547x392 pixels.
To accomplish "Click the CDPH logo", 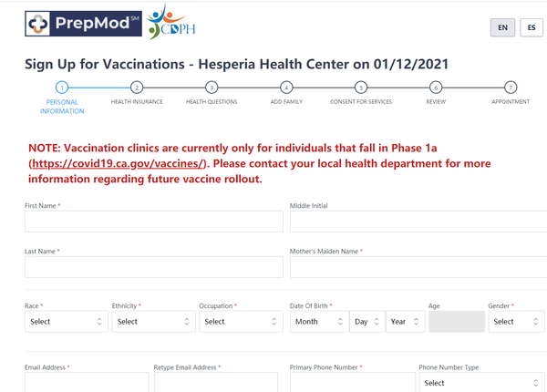I will (x=171, y=22).
